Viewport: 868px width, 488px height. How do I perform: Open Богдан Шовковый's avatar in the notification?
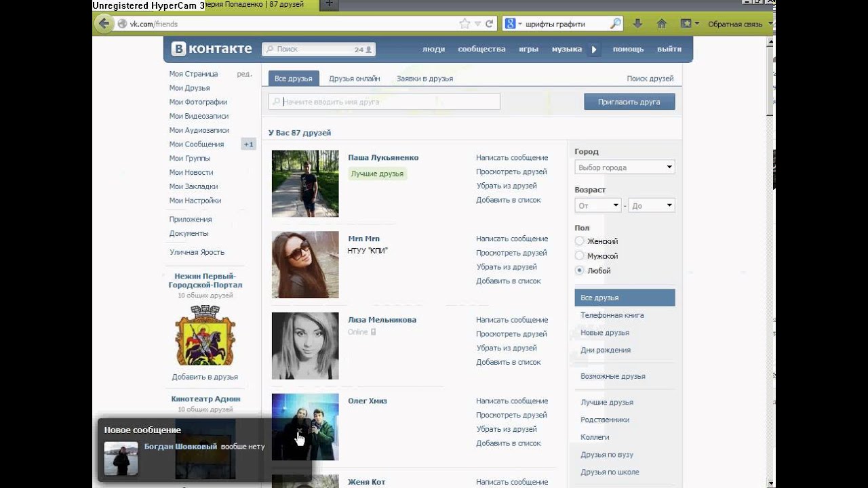(x=121, y=459)
